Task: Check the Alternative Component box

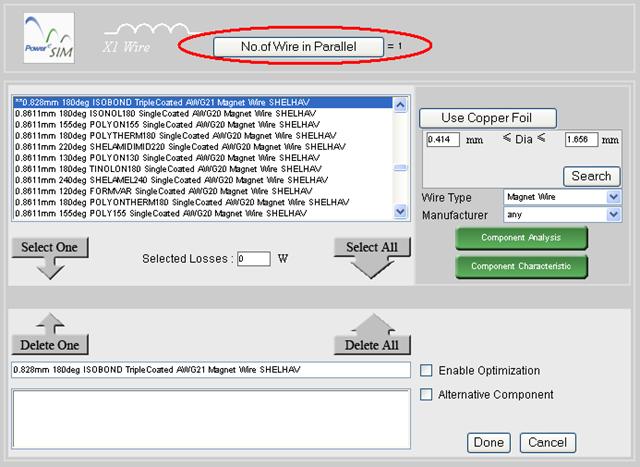Action: coord(427,394)
